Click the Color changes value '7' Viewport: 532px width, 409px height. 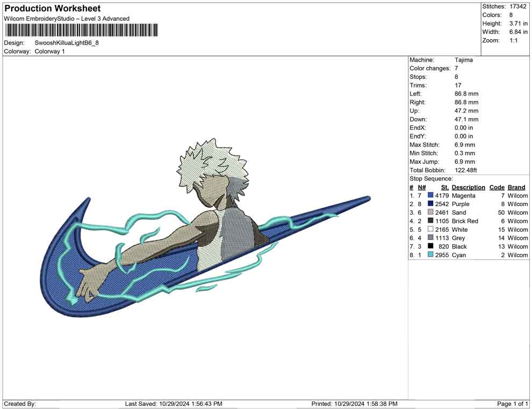(x=456, y=69)
